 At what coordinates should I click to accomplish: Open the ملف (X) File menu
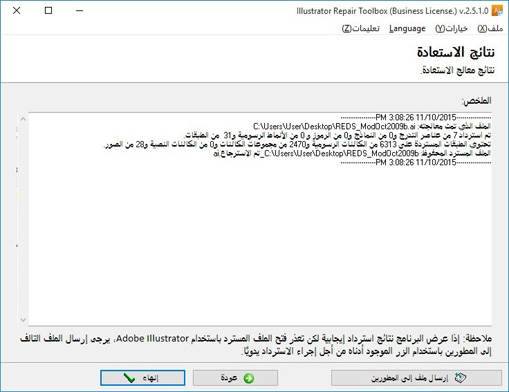(490, 29)
